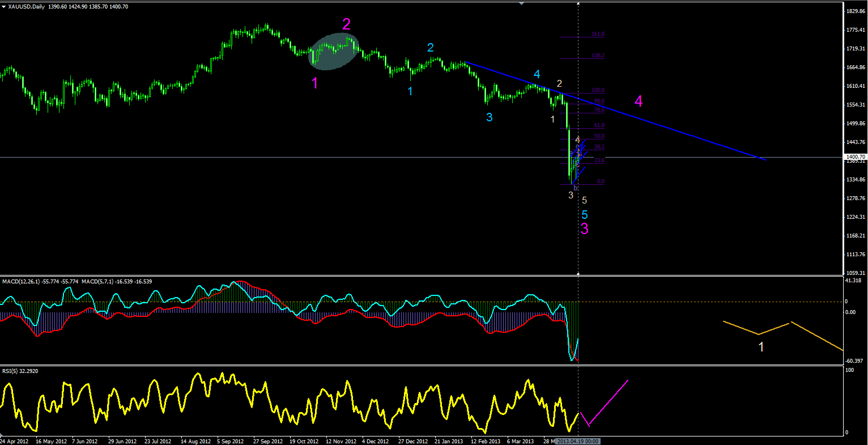Select the magenta wave label 2

point(346,24)
